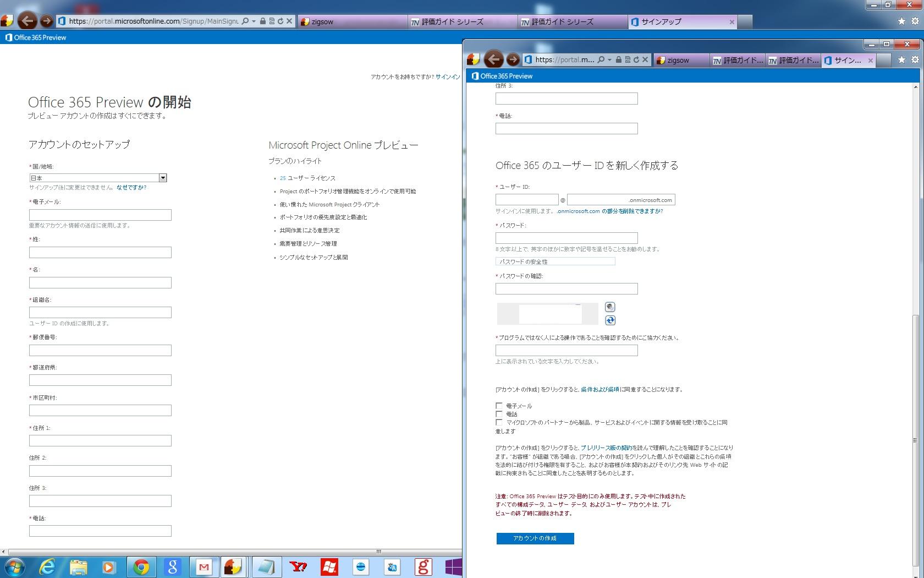Open favorites star in the left browser window

point(901,21)
